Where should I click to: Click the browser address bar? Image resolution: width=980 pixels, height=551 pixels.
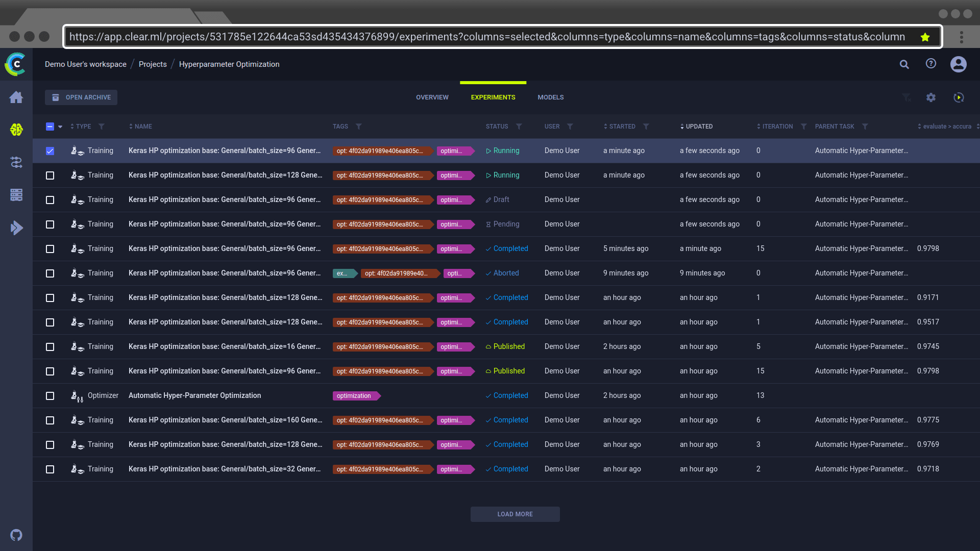[502, 37]
